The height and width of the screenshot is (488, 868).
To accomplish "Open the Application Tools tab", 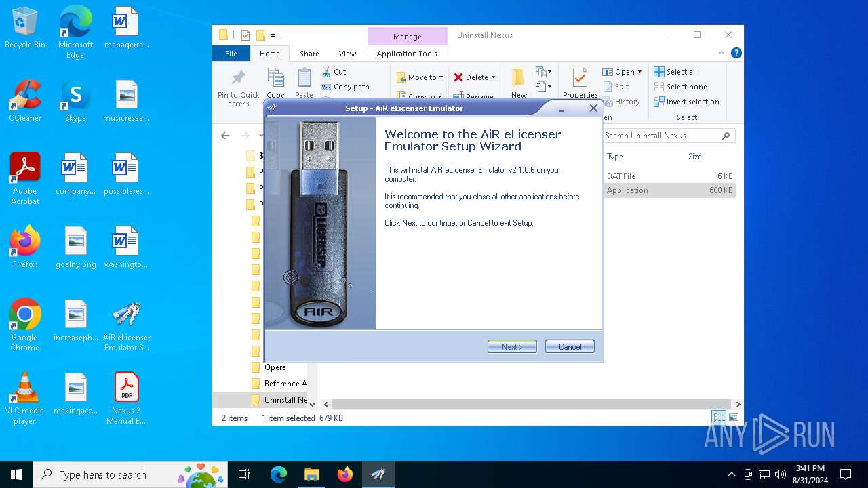I will coord(407,54).
